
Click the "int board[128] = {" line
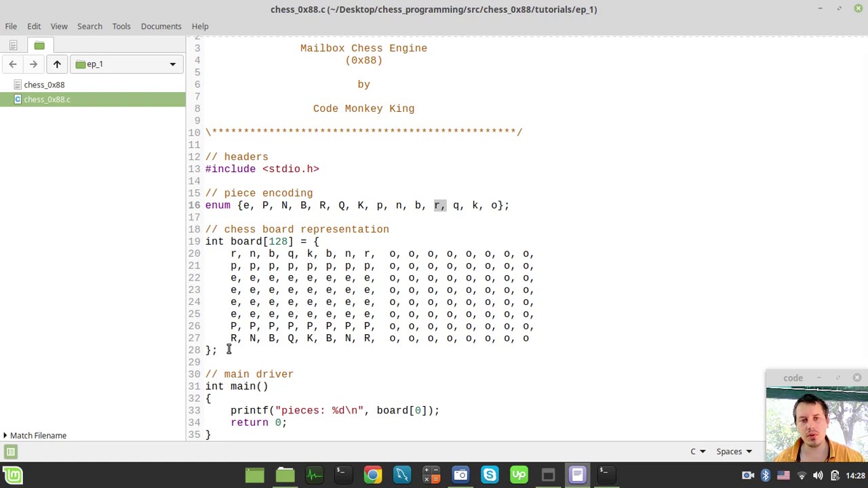pos(262,241)
